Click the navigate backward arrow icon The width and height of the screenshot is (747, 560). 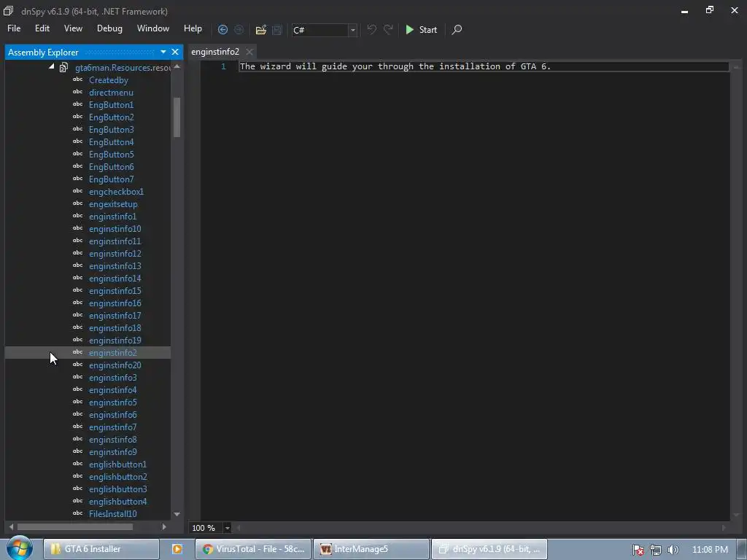click(x=222, y=29)
